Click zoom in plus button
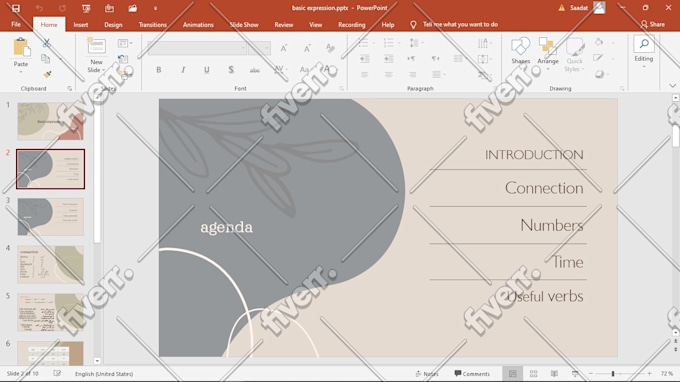680x382 pixels. click(x=649, y=373)
